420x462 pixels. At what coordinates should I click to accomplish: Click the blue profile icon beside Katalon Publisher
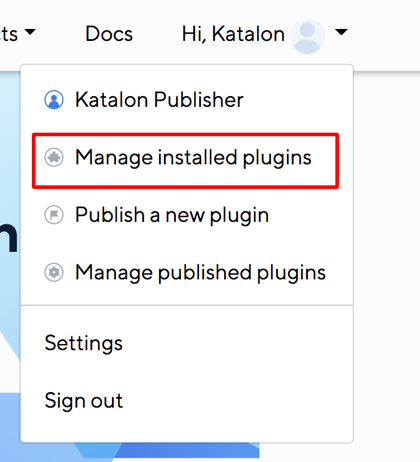point(54,100)
